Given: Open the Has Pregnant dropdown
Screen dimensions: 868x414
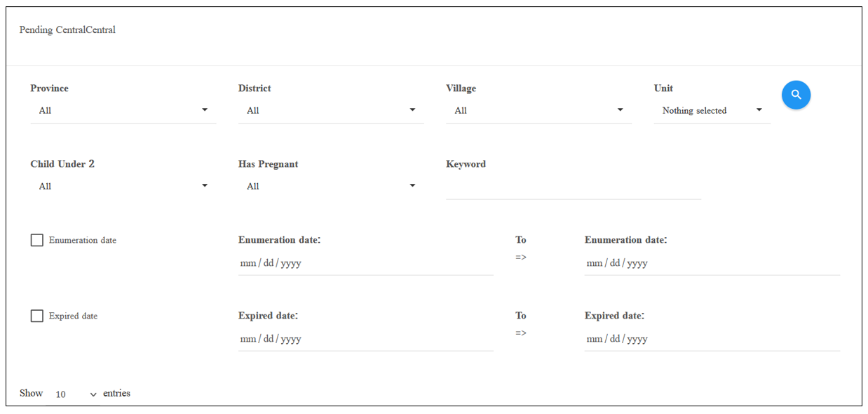Looking at the screenshot, I should pyautogui.click(x=331, y=187).
